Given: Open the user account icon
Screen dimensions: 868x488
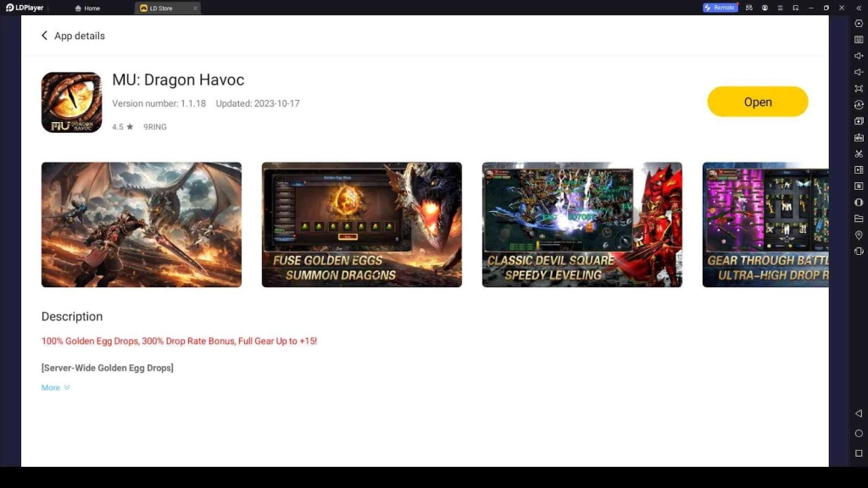Looking at the screenshot, I should tap(765, 8).
